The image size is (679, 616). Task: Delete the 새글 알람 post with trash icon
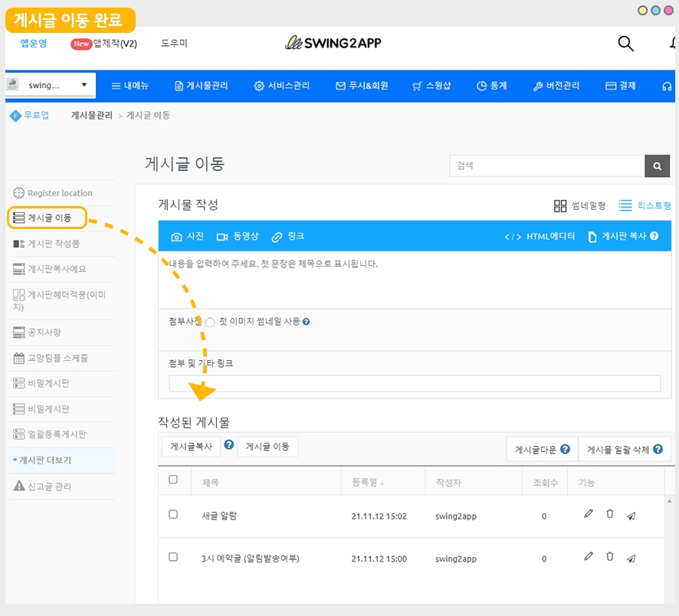coord(609,515)
